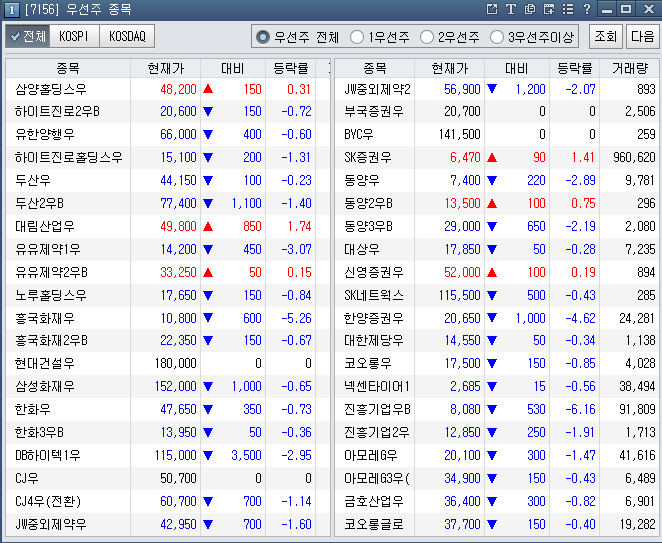Select the 2우선주 radio button
The height and width of the screenshot is (543, 662).
(x=427, y=37)
